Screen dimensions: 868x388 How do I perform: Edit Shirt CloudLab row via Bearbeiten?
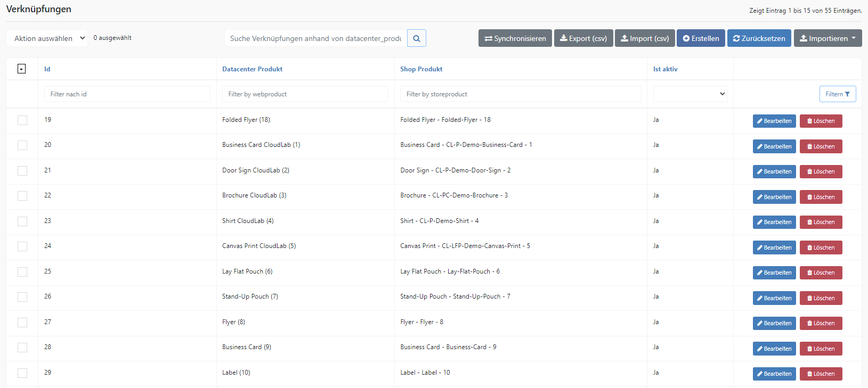pyautogui.click(x=774, y=222)
